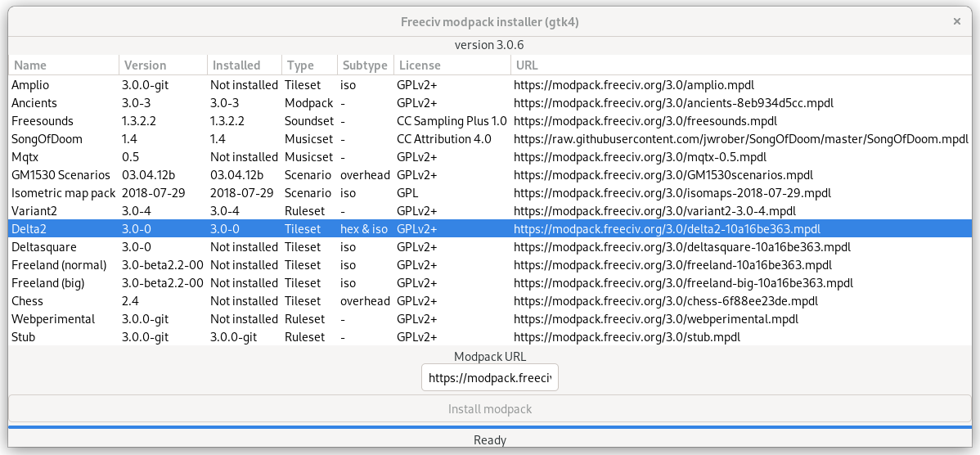Click into the Modpack URL field
980x455 pixels.
[489, 378]
